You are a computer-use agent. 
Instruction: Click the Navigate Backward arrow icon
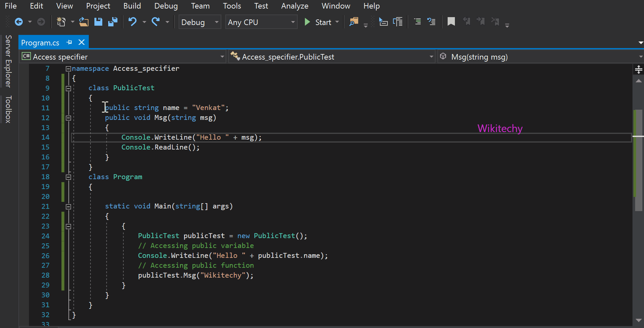[x=19, y=22]
